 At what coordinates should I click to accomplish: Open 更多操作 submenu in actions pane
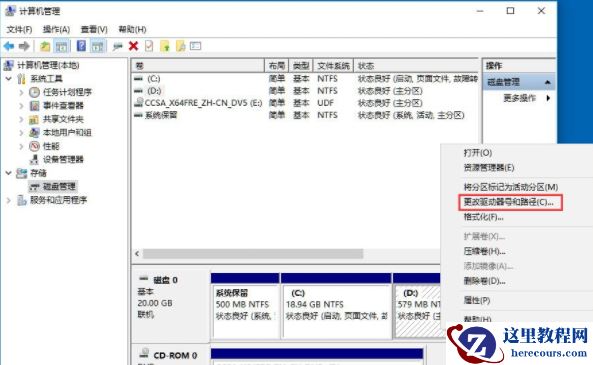519,98
